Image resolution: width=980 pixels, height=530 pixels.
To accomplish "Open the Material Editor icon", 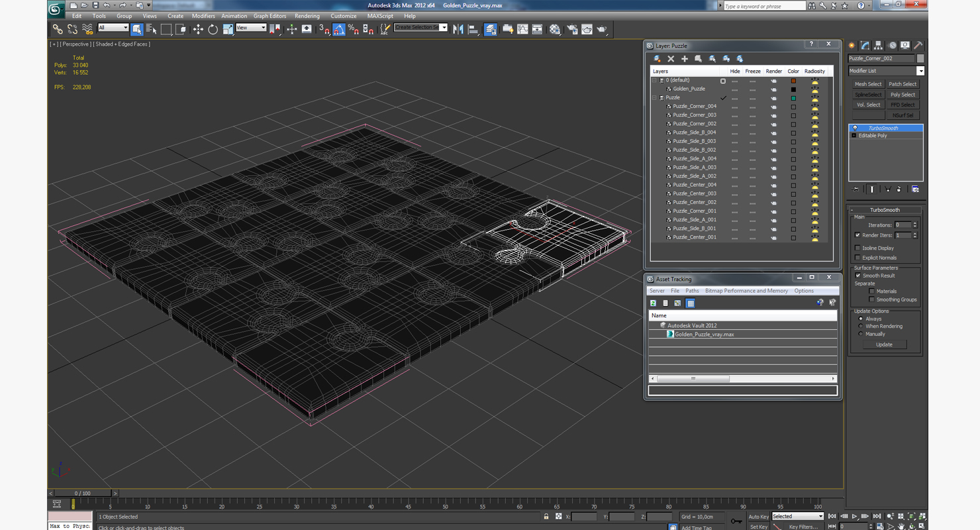I will click(555, 29).
